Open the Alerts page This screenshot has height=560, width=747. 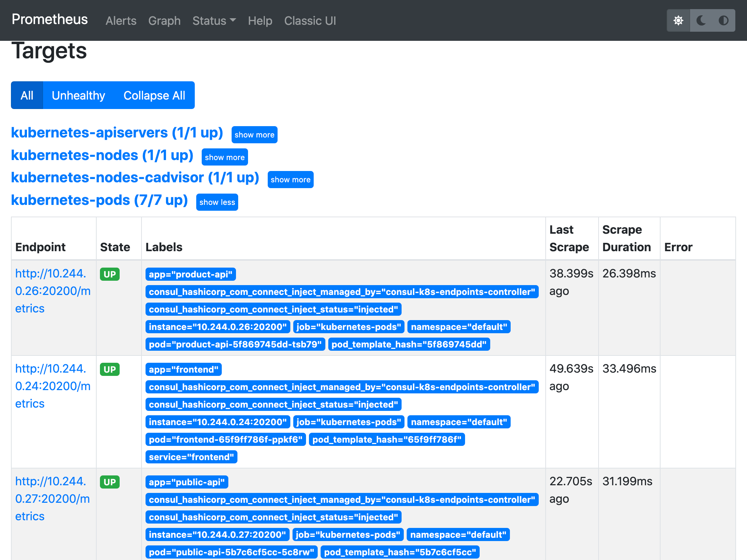(121, 21)
